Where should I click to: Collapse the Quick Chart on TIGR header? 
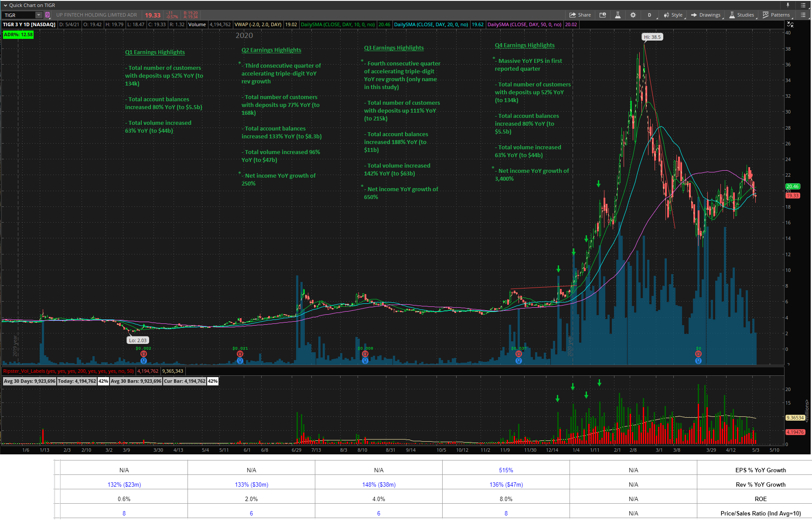point(5,5)
